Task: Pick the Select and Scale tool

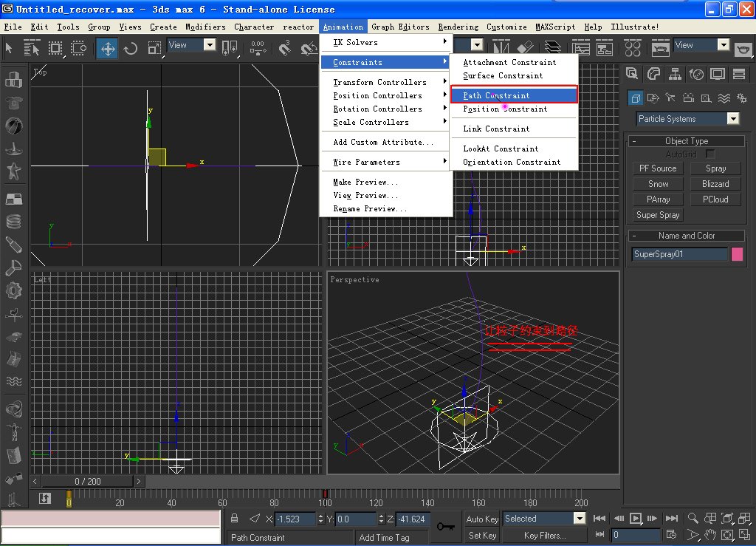Action: [x=154, y=48]
